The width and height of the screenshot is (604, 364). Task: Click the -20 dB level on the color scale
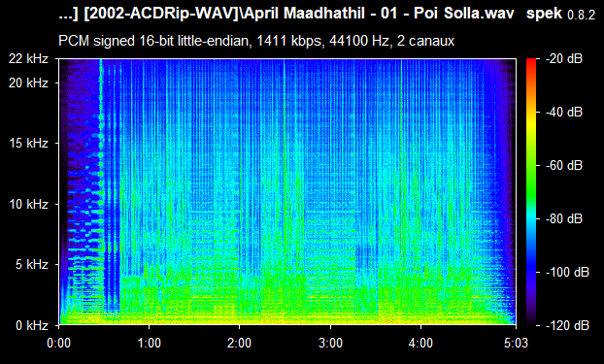(564, 59)
